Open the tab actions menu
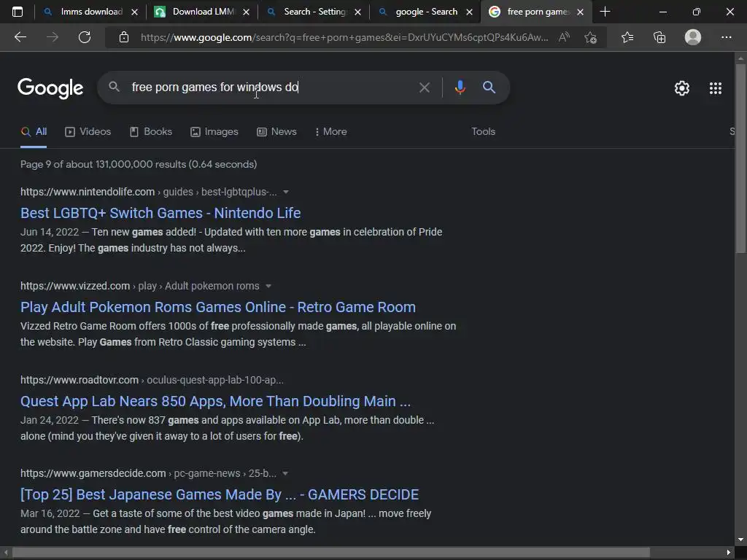Viewport: 747px width, 560px height. (x=18, y=12)
